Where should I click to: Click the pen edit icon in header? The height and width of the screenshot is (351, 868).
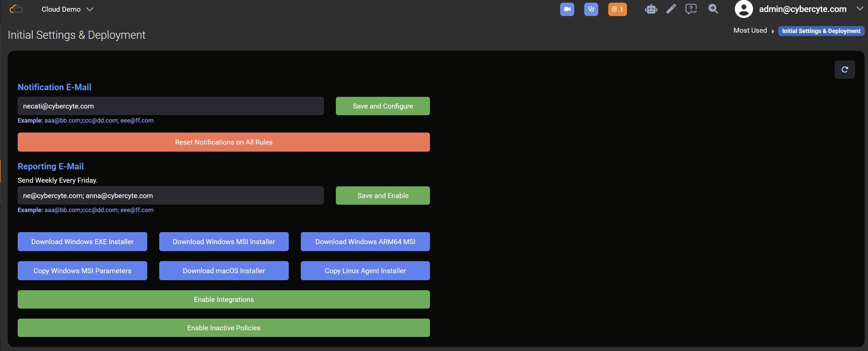pyautogui.click(x=671, y=9)
